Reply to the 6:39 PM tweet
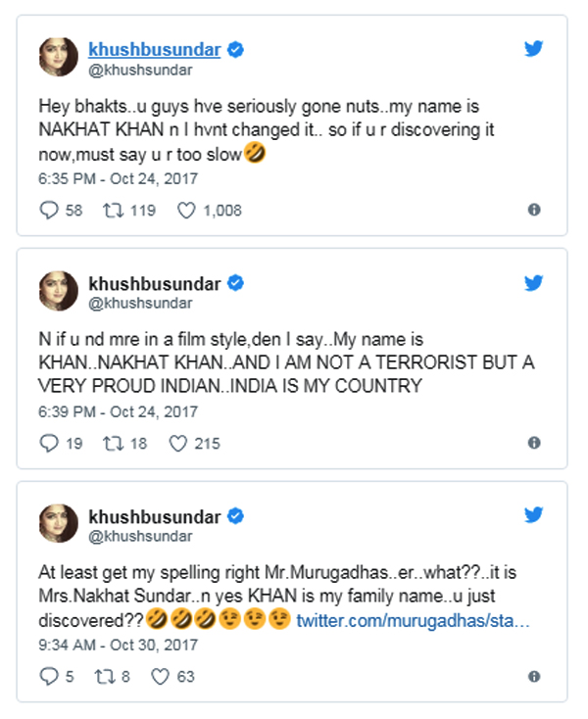Image resolution: width=588 pixels, height=719 pixels. tap(48, 443)
